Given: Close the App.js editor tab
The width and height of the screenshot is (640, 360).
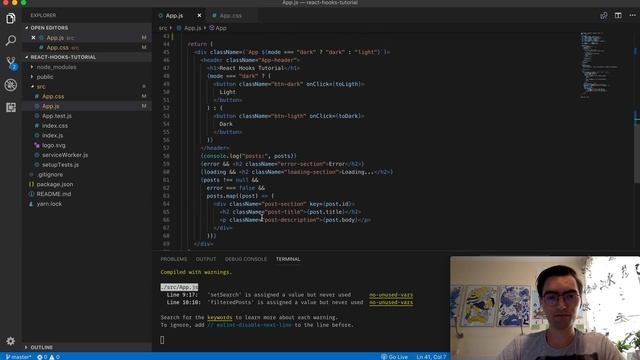Looking at the screenshot, I should coord(199,16).
